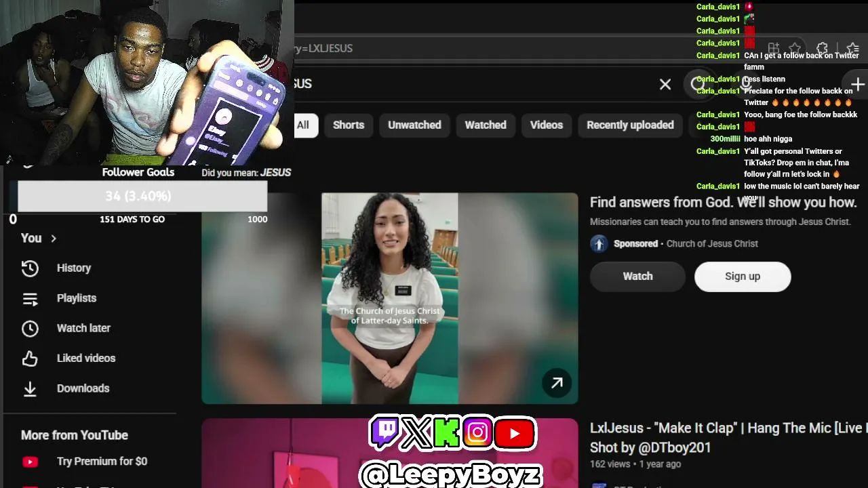Filter by Recently uploaded
The image size is (868, 488).
click(630, 125)
